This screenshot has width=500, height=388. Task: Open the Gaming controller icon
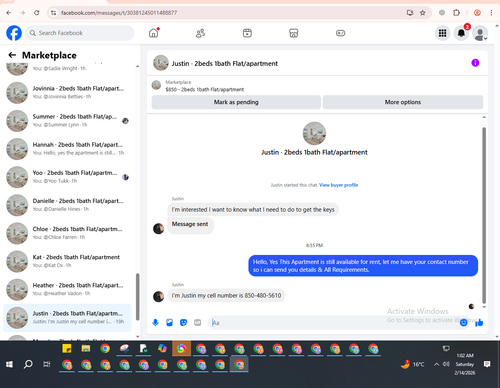tap(340, 33)
